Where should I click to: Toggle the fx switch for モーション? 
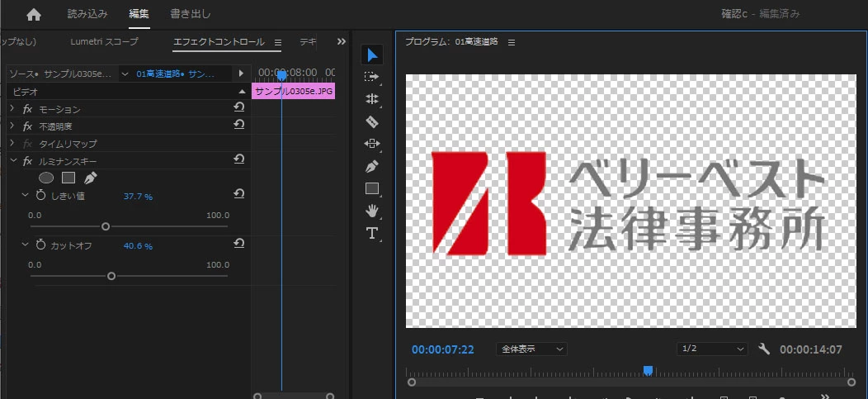tap(28, 109)
